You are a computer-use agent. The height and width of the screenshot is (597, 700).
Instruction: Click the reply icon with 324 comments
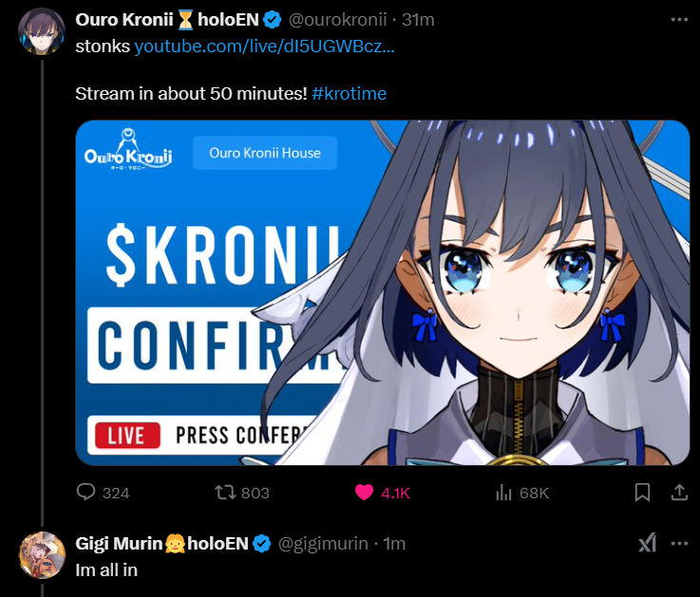[85, 493]
